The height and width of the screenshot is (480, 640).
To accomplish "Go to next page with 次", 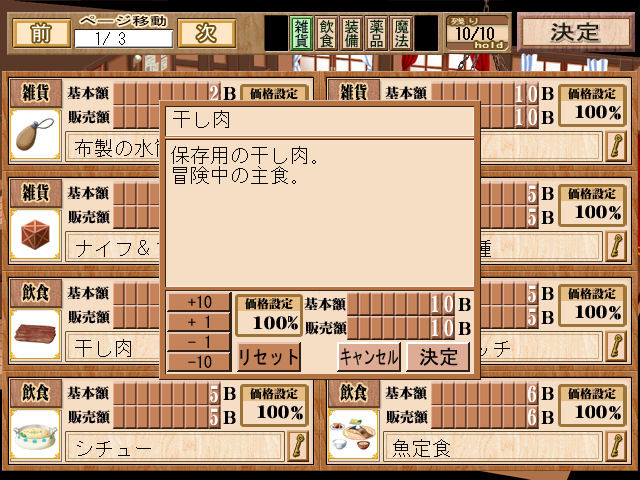I will pyautogui.click(x=207, y=33).
